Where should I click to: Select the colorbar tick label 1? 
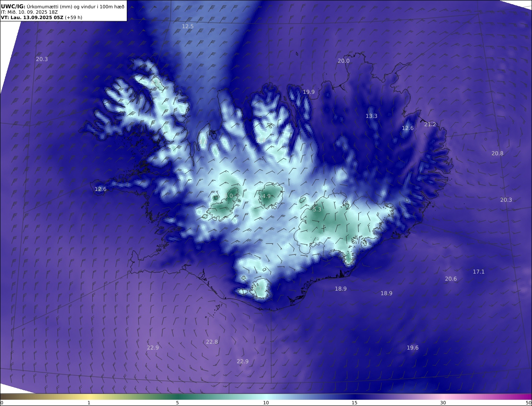point(89,403)
